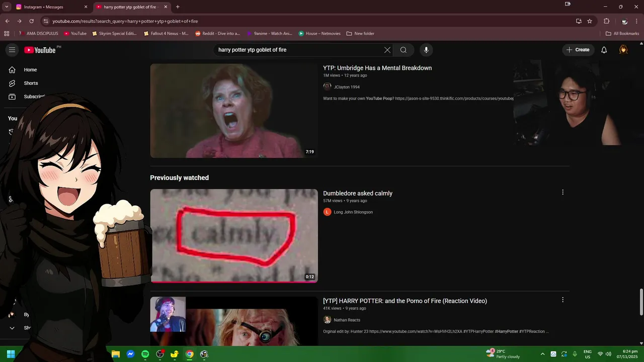
Task: Open the YouTube account avatar menu
Action: click(623, 50)
